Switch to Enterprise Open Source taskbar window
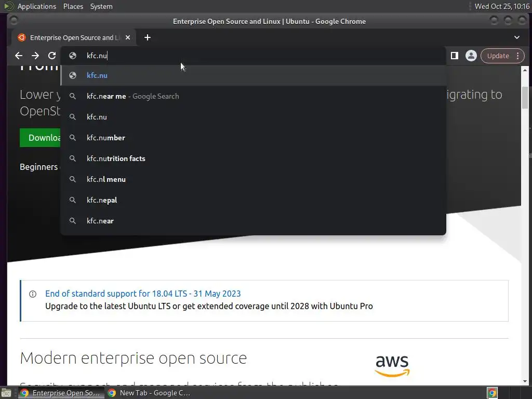The height and width of the screenshot is (399, 532). [x=60, y=393]
